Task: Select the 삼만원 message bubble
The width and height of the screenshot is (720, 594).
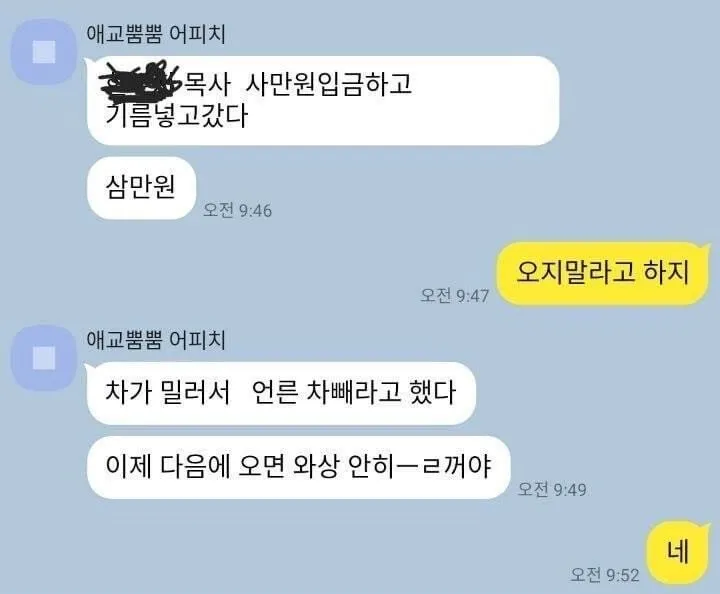Action: [x=141, y=188]
